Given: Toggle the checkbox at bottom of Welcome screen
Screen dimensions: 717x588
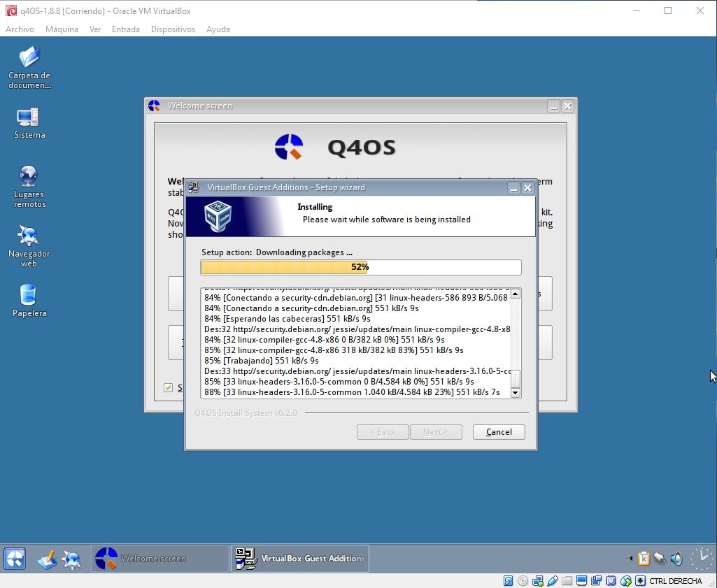Looking at the screenshot, I should pyautogui.click(x=169, y=387).
